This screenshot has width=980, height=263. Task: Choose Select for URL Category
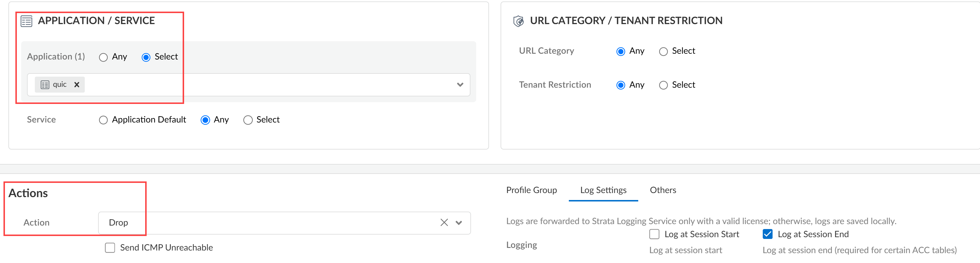tap(663, 52)
